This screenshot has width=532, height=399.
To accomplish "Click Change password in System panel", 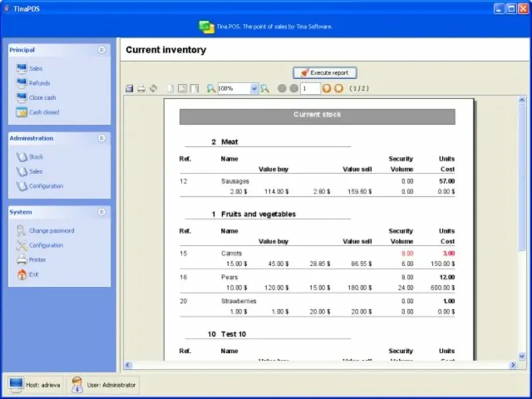I will pos(51,231).
